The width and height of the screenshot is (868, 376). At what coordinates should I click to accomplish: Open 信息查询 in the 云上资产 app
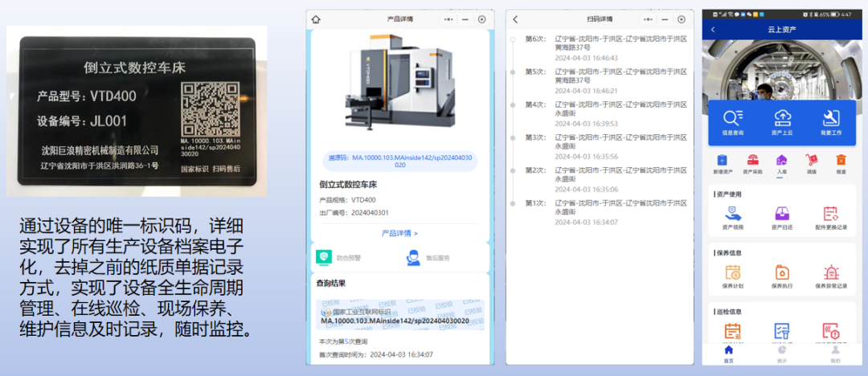click(733, 122)
